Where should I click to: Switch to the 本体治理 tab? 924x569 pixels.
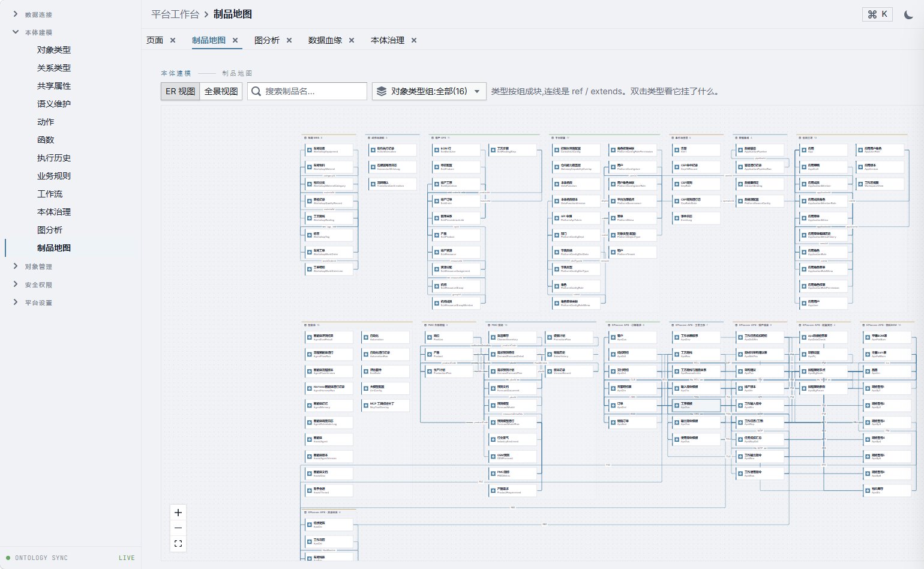click(388, 40)
